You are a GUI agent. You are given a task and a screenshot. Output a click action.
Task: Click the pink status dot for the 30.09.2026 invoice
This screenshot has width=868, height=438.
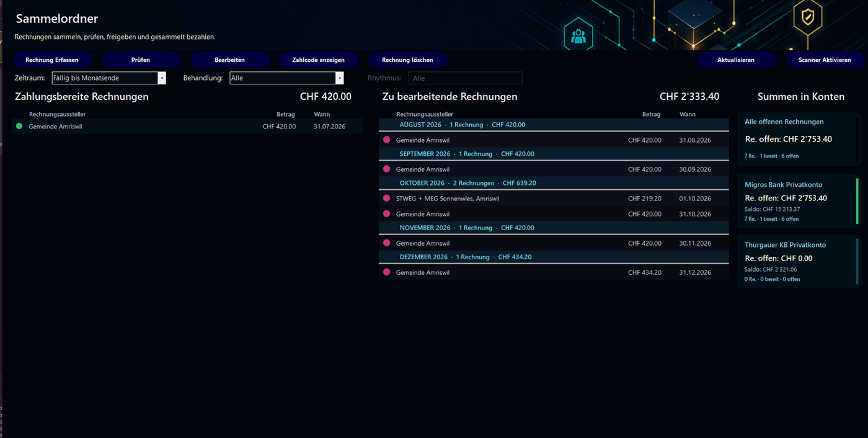[x=387, y=169]
